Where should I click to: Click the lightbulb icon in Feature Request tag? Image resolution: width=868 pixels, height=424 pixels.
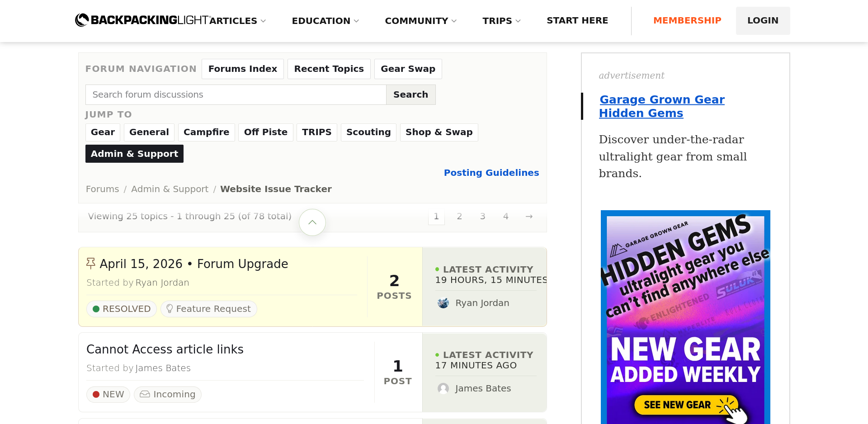tap(170, 309)
